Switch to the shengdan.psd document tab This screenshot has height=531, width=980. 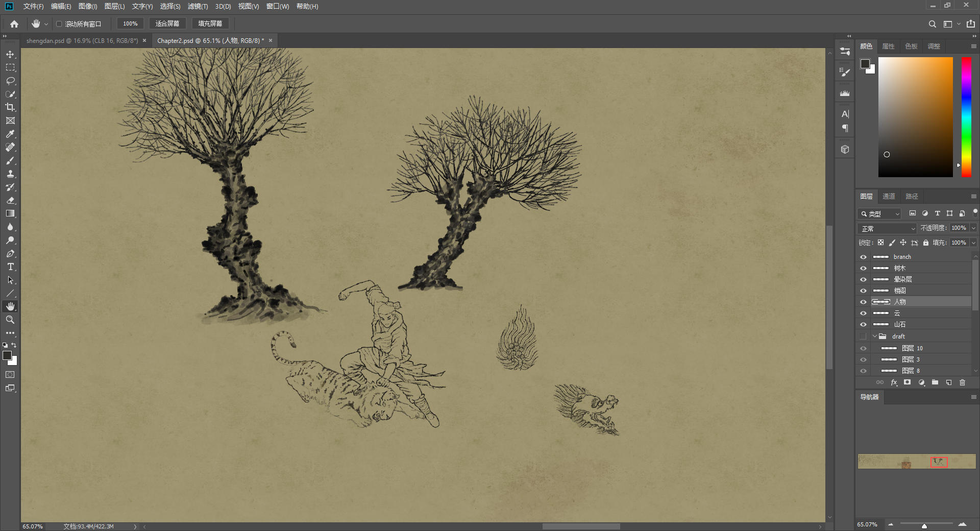pos(82,40)
